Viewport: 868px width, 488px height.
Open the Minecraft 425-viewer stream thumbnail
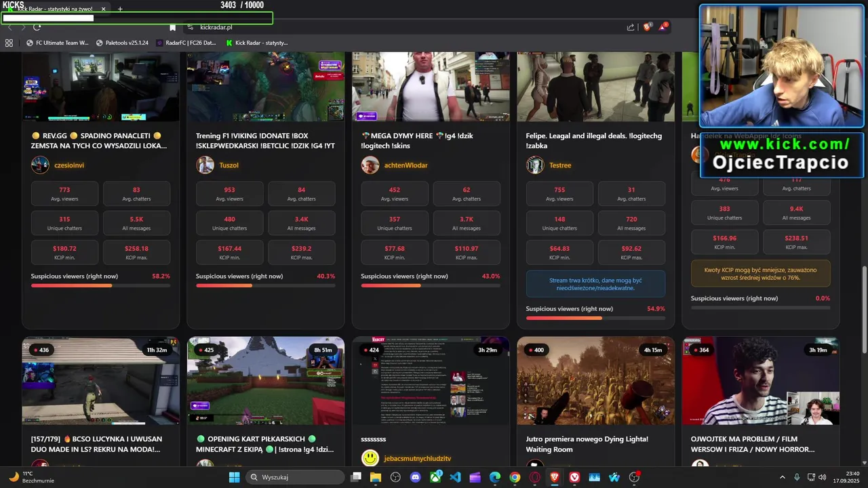(265, 381)
